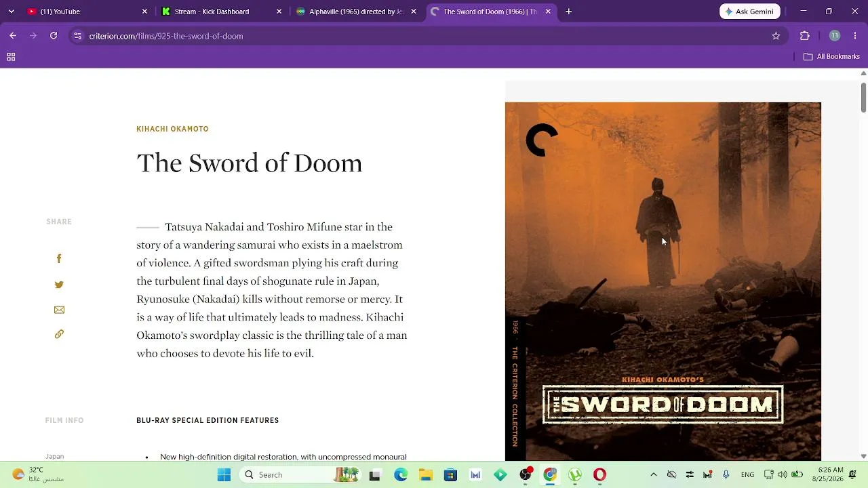
Task: Open the All Bookmarks folder
Action: pyautogui.click(x=831, y=57)
